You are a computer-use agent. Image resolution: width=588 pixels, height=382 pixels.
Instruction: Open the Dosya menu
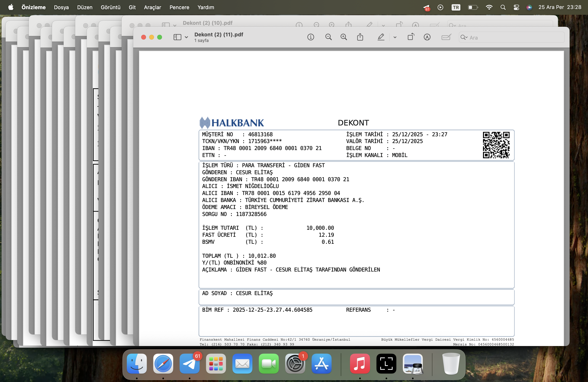61,7
